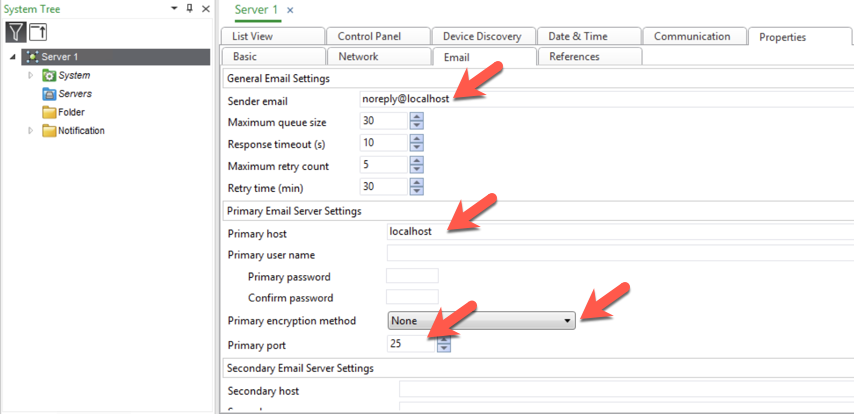
Task: Click the Maximum retry count value field
Action: 383,165
